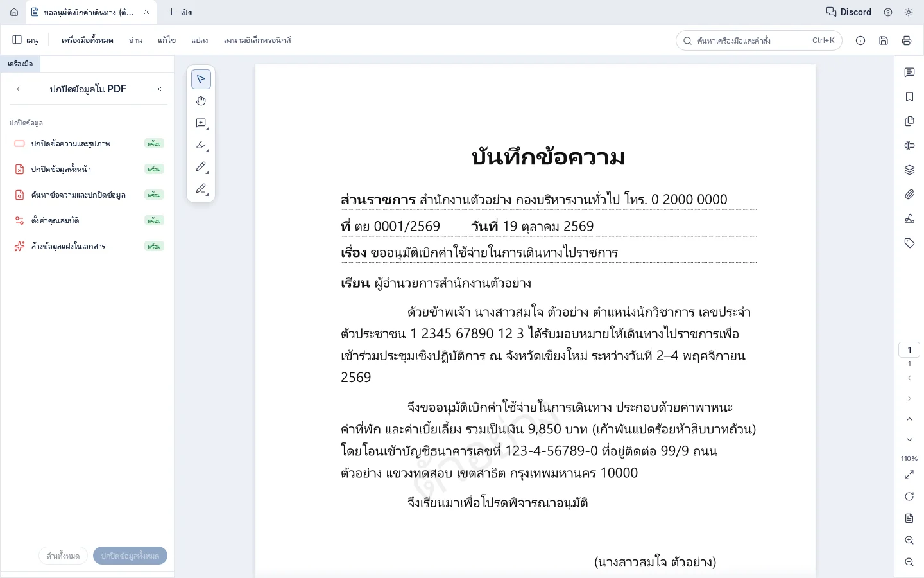The height and width of the screenshot is (578, 924).
Task: Click the page number input box
Action: coord(909,350)
